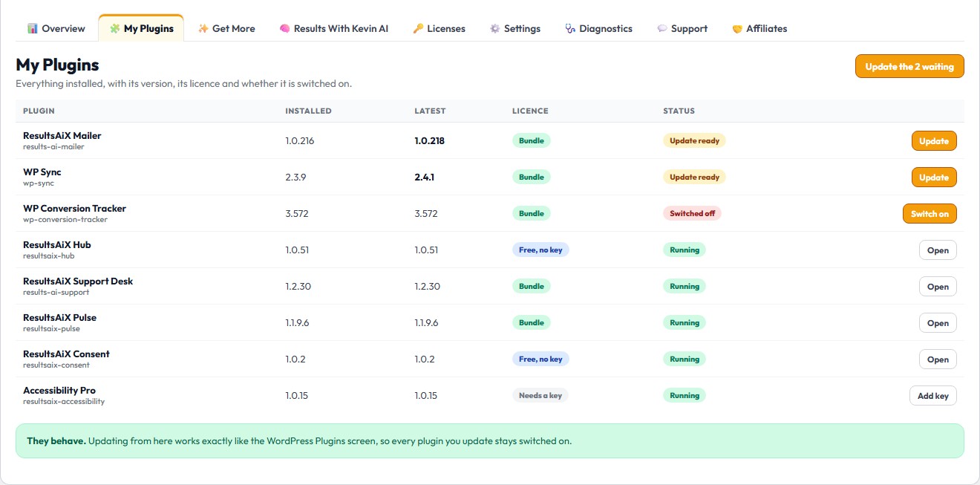Open the ResultsAiX Hub plugin
This screenshot has width=980, height=485.
(x=938, y=250)
